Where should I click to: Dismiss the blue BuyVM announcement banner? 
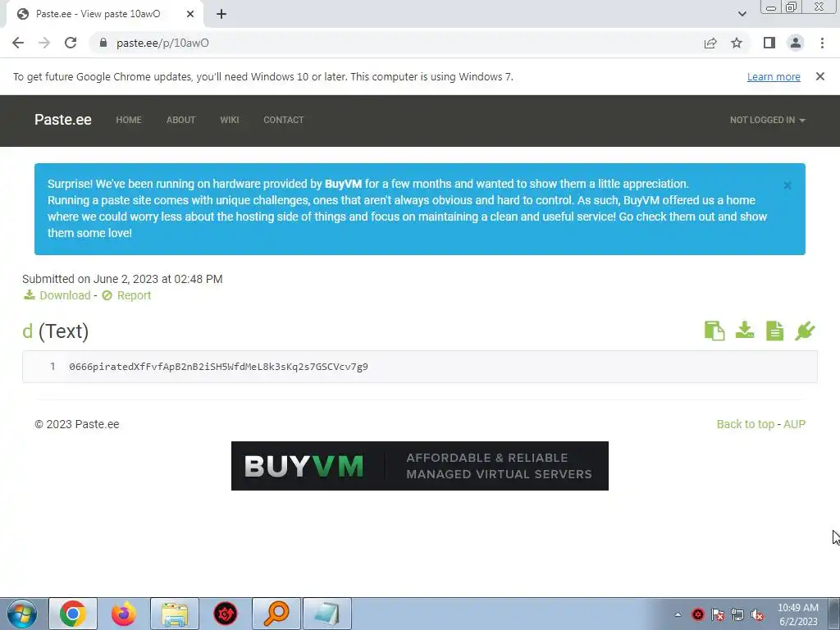pos(787,185)
